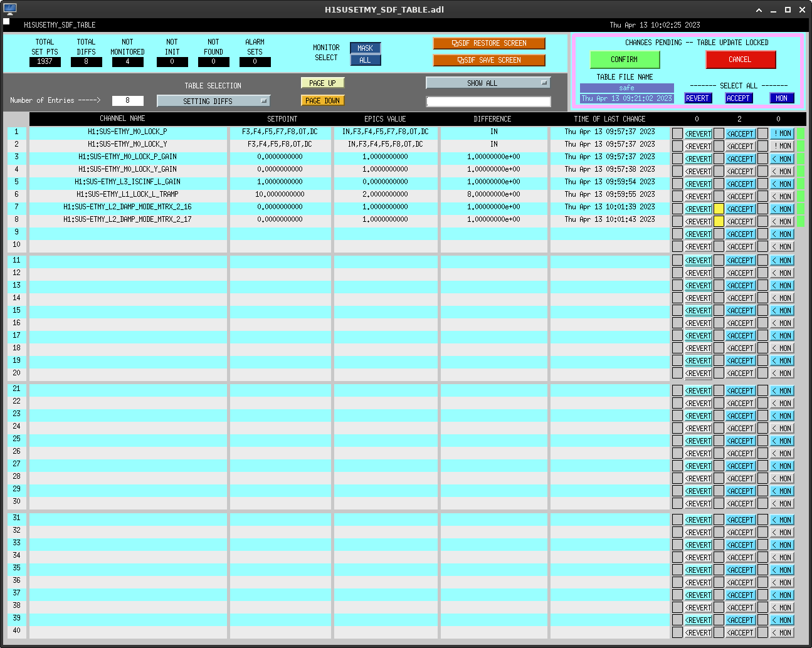The width and height of the screenshot is (812, 648).
Task: Select MASK under Monitor Select
Action: click(x=365, y=48)
